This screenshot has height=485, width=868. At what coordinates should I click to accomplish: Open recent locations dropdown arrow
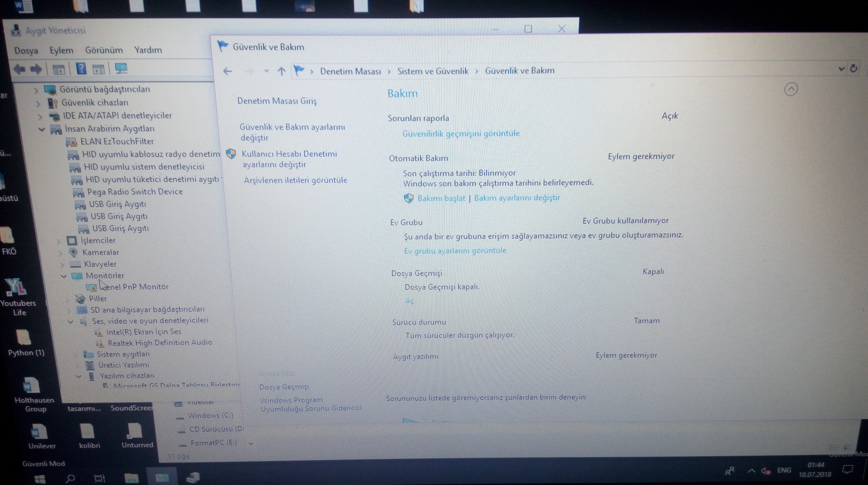(x=266, y=71)
